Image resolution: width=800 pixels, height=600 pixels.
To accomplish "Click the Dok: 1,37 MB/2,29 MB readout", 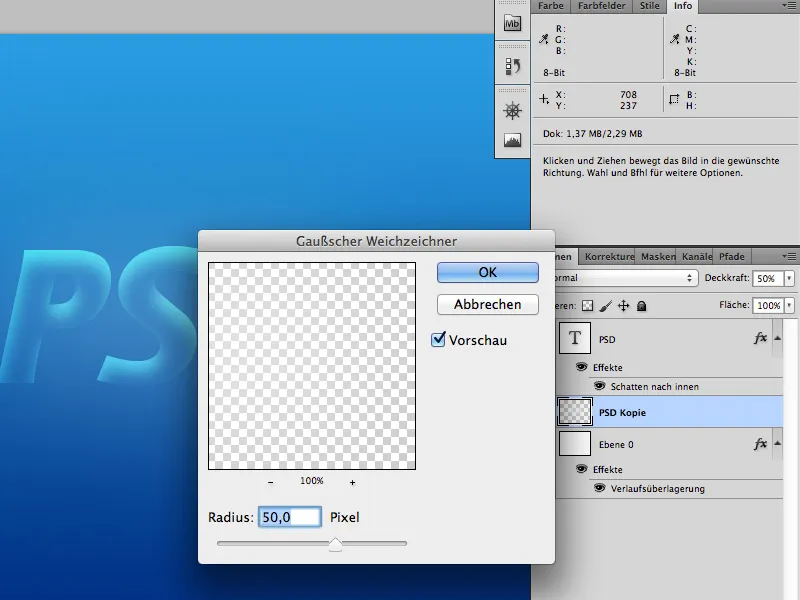I will pos(592,134).
